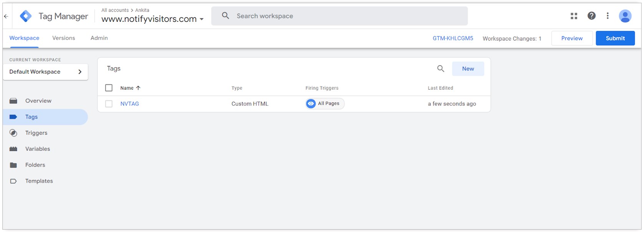Open the www.notifyvisitors.com container dropdown
This screenshot has height=232, width=644.
click(153, 19)
